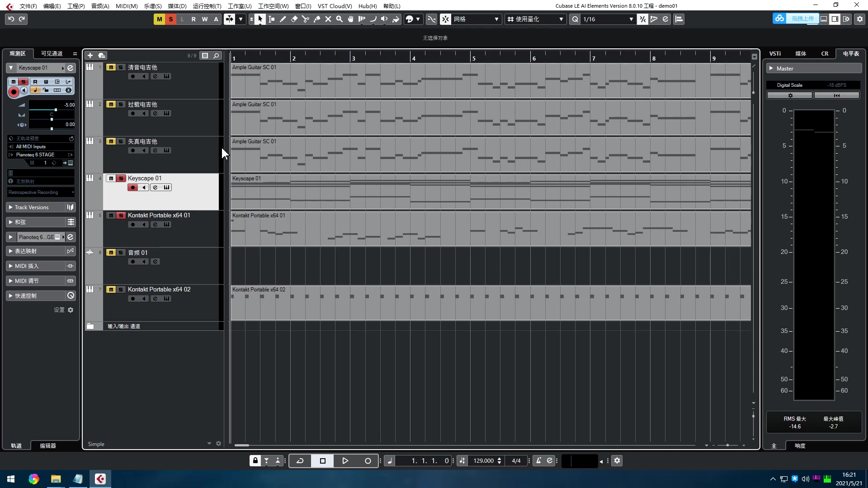
Task: Open the track visibility filter list icon
Action: pos(205,55)
